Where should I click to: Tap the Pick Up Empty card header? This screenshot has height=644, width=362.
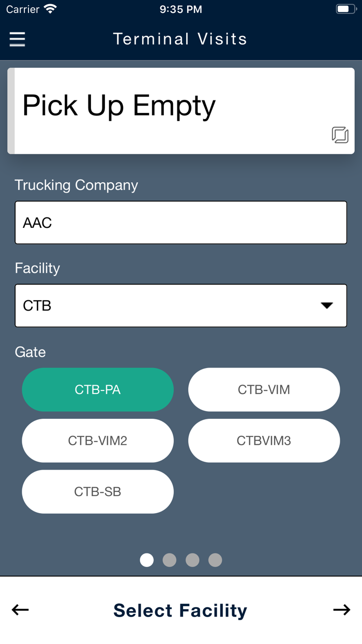coord(119,106)
